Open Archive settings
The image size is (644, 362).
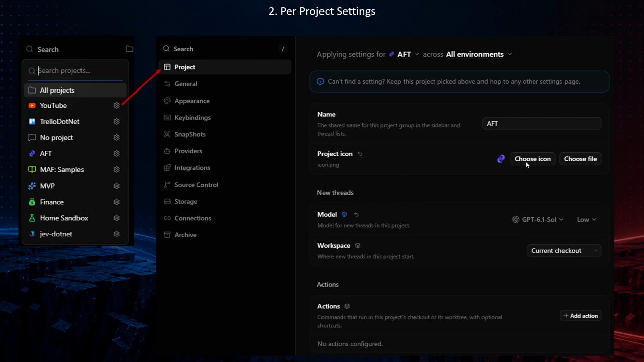click(225, 235)
